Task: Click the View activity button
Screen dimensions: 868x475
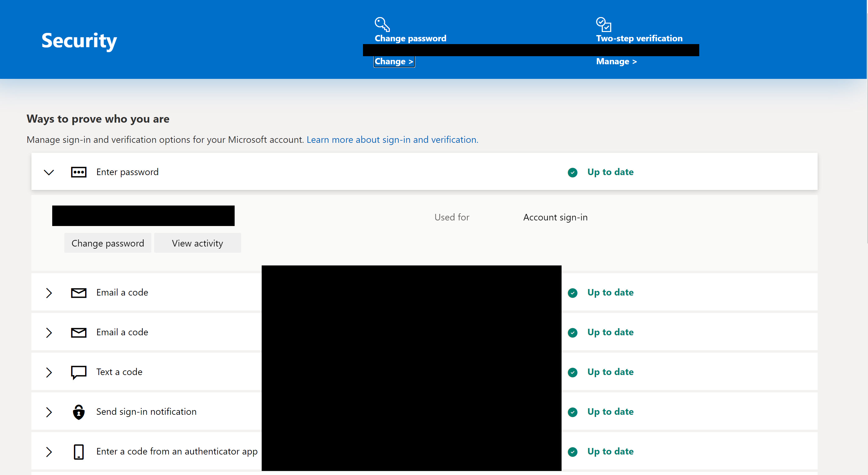Action: (197, 243)
